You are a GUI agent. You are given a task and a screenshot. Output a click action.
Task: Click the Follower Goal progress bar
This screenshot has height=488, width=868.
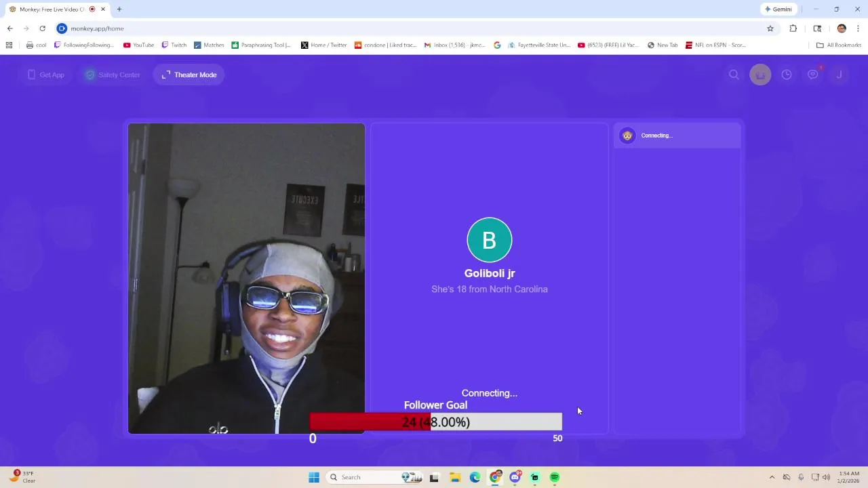click(435, 422)
